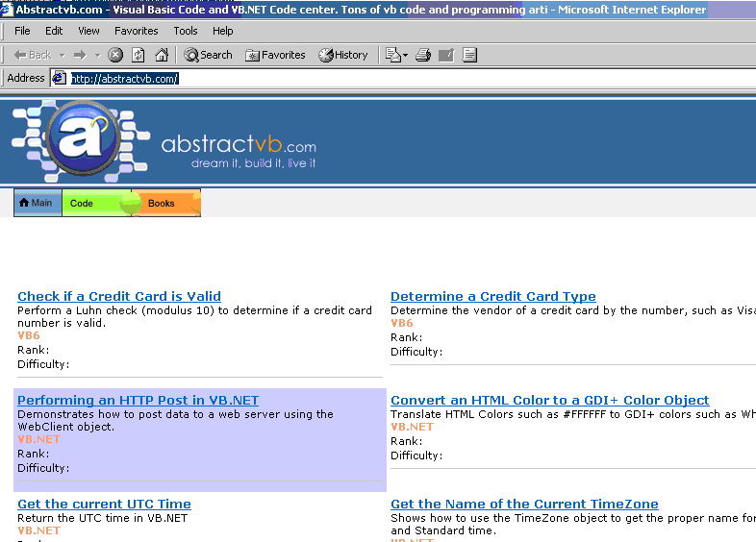Expand the Back button dropdown arrow
756x542 pixels.
63,55
